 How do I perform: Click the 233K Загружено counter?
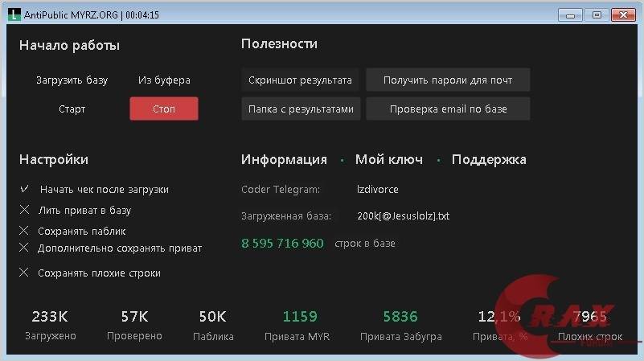(50, 325)
